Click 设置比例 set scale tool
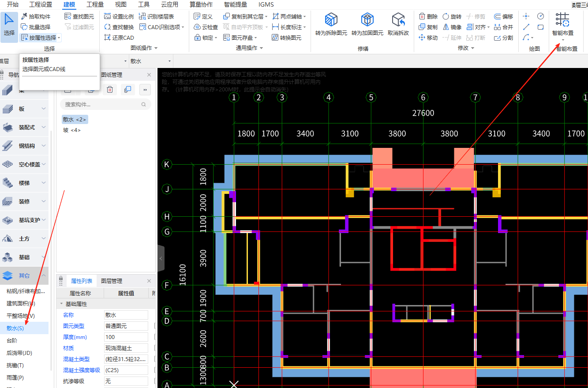The width and height of the screenshot is (588, 388). point(119,16)
